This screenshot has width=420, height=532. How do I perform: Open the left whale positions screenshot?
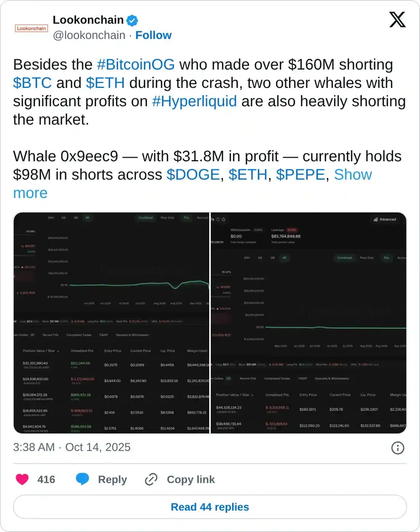[111, 323]
